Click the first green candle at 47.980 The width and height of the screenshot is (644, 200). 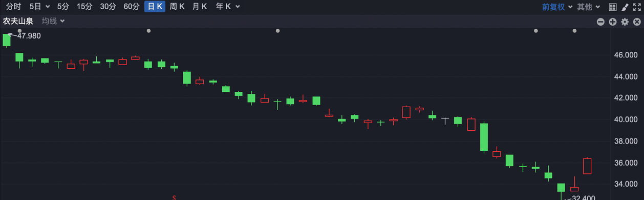coord(7,40)
